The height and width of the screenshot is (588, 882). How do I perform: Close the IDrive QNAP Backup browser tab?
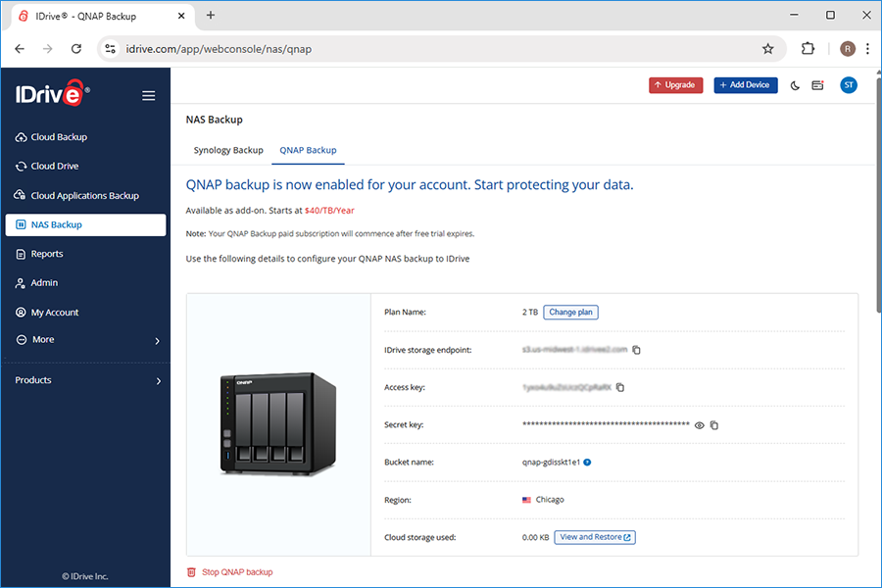point(181,17)
